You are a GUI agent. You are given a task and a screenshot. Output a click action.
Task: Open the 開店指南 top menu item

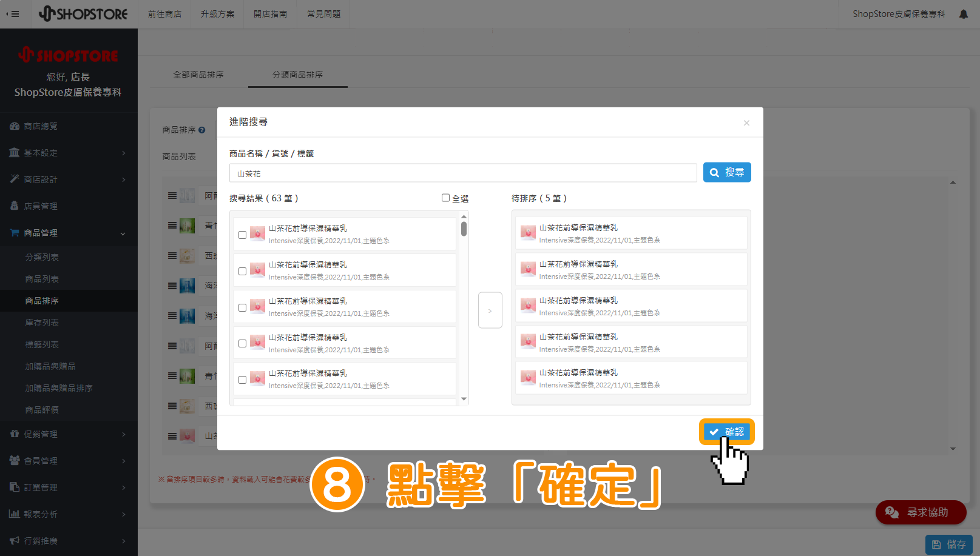coord(271,14)
